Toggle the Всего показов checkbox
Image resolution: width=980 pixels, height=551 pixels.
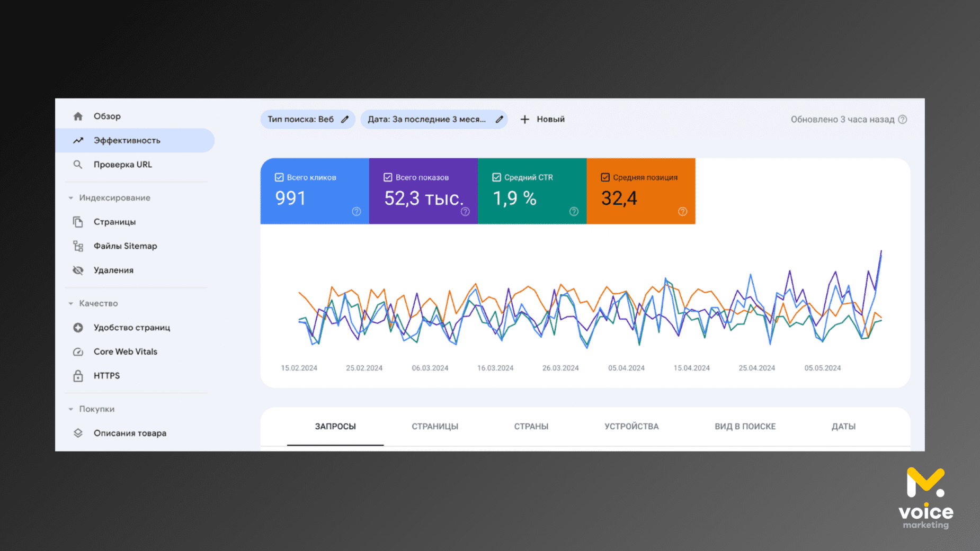pyautogui.click(x=388, y=177)
